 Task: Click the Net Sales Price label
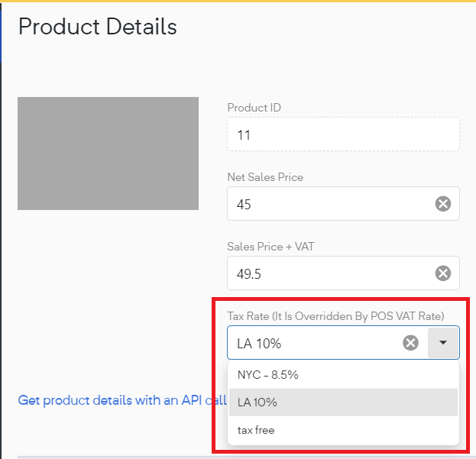[x=265, y=177]
